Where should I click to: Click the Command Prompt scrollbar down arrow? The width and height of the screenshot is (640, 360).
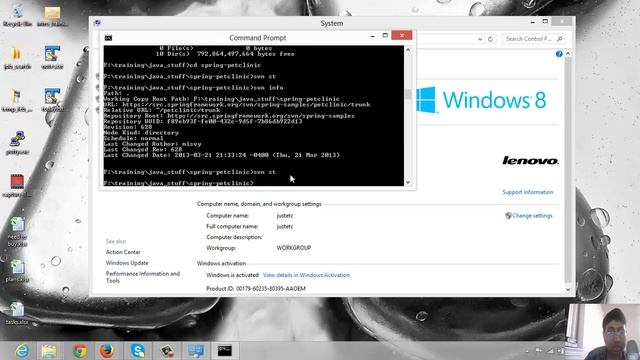408,182
